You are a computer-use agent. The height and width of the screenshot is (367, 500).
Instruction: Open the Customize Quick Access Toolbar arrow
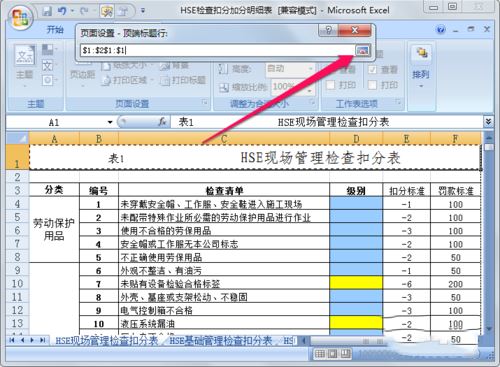coord(143,11)
